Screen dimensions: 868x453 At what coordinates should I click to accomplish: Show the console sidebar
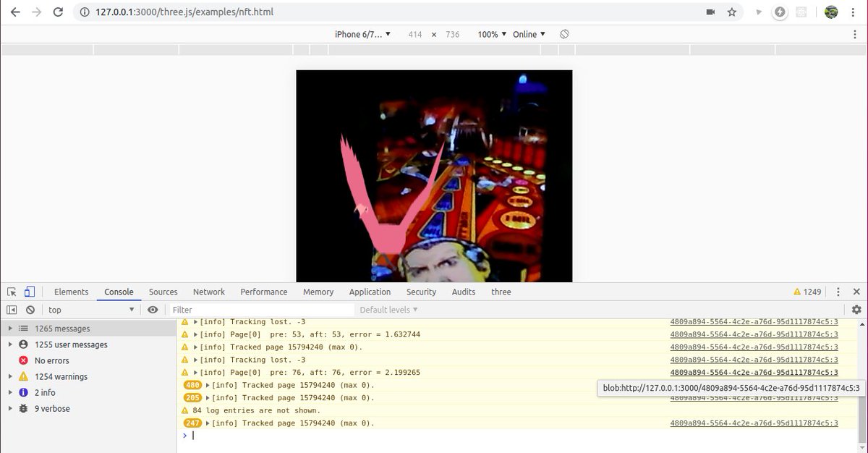[11, 309]
